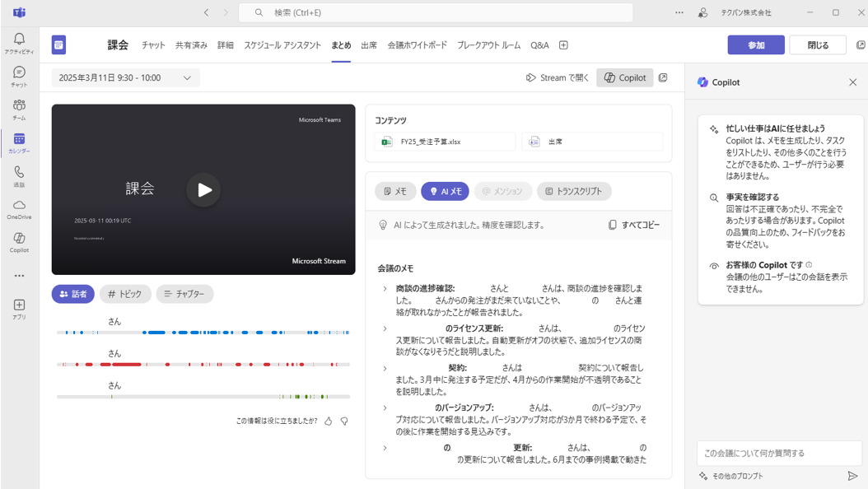Add a tab with the plus icon

coord(563,45)
